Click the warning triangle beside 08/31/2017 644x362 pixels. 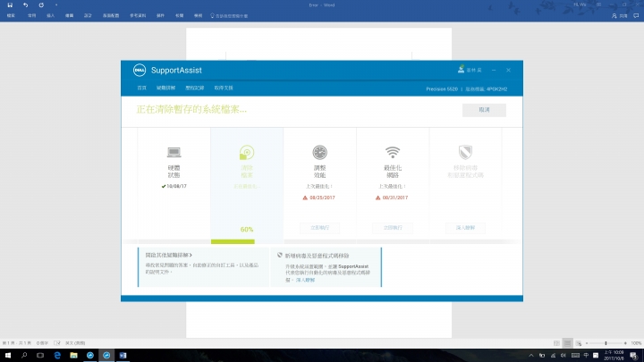[377, 198]
